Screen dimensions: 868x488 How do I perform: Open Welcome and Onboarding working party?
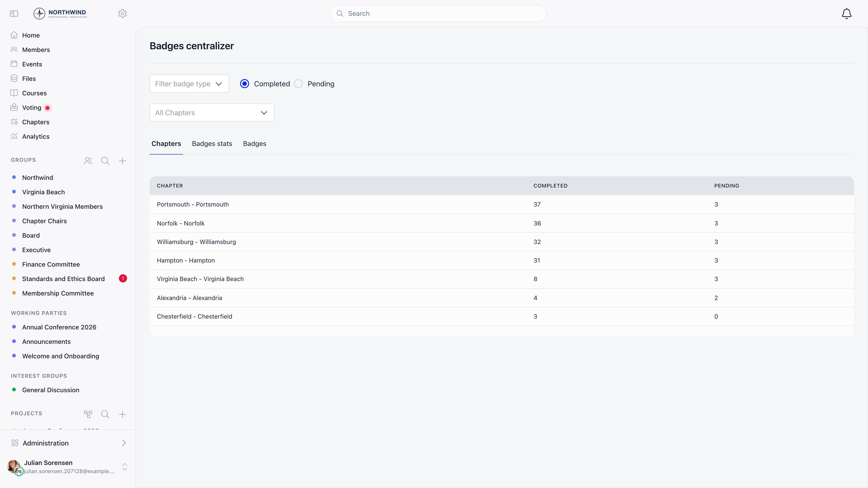(x=61, y=356)
